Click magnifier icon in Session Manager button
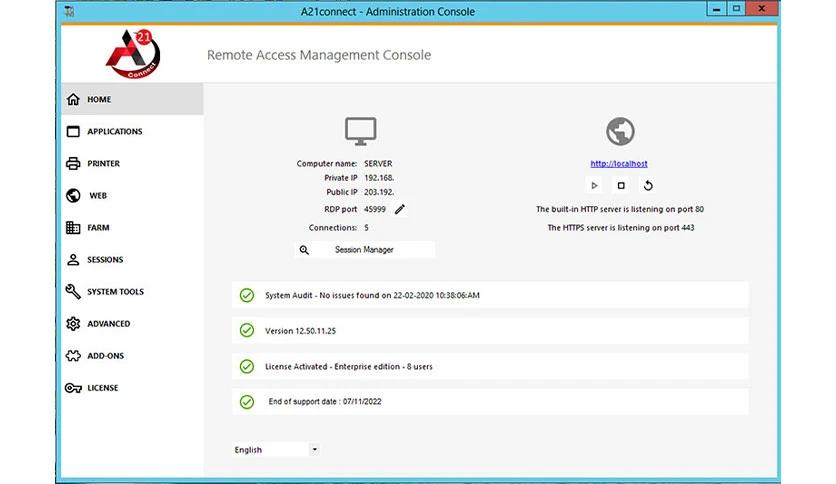Screen dimensions: 836x484 (x=304, y=249)
